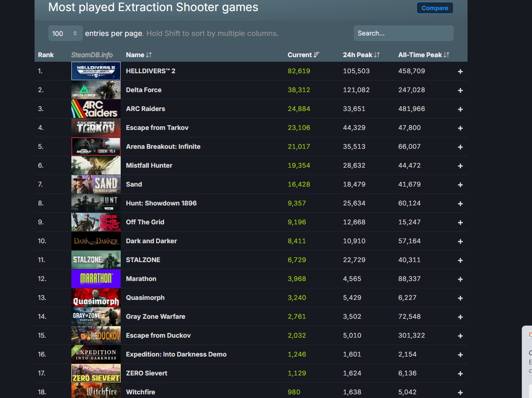Viewport: 532px width, 398px height.
Task: Open the Mistfall Hunter thumbnail
Action: pyautogui.click(x=96, y=165)
